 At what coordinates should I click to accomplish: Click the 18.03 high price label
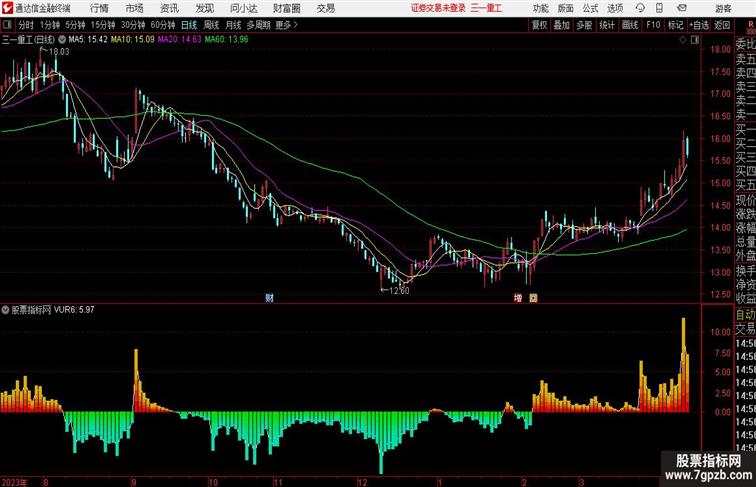point(59,52)
